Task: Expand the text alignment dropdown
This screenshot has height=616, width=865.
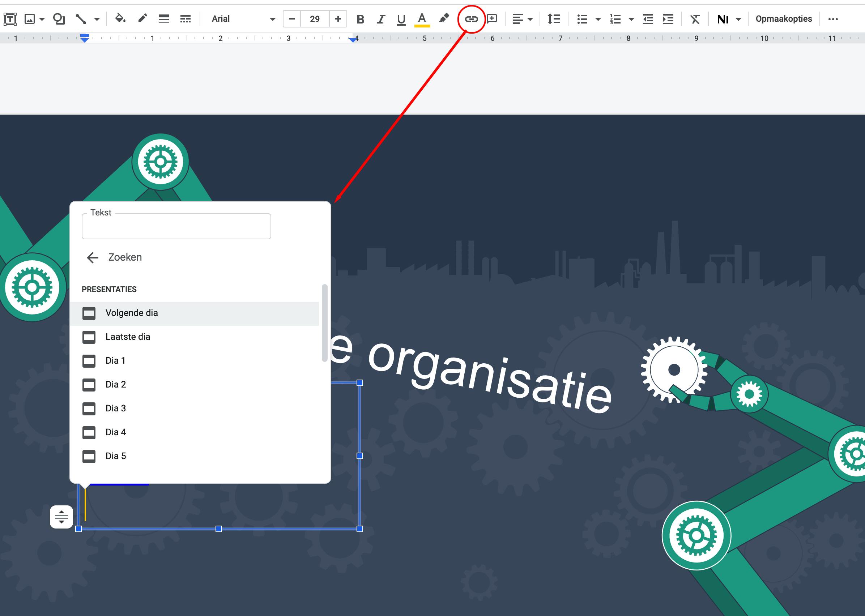Action: (x=530, y=19)
